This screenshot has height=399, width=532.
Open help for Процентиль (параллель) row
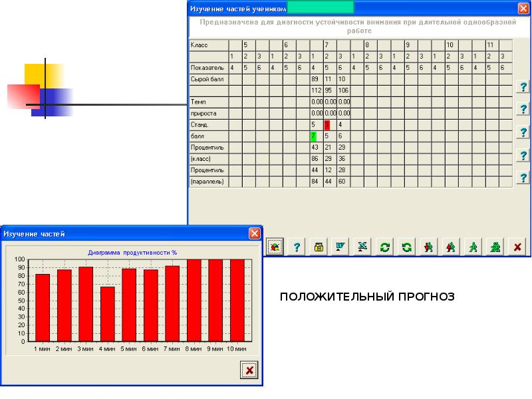click(523, 178)
